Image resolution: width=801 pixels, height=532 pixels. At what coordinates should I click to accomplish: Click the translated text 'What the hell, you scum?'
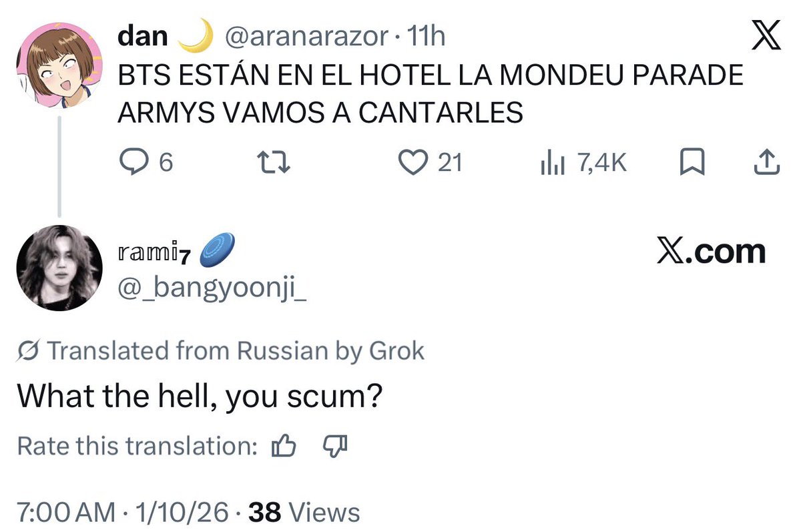pos(199,398)
